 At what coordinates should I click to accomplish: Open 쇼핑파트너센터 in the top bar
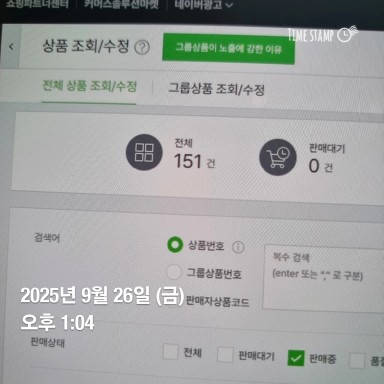coord(37,4)
